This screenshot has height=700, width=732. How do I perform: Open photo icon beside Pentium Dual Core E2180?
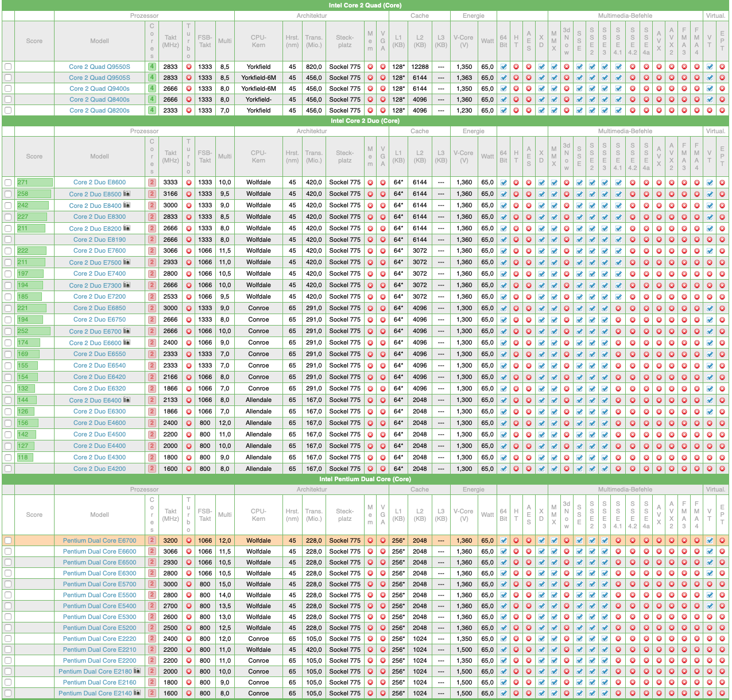[137, 671]
